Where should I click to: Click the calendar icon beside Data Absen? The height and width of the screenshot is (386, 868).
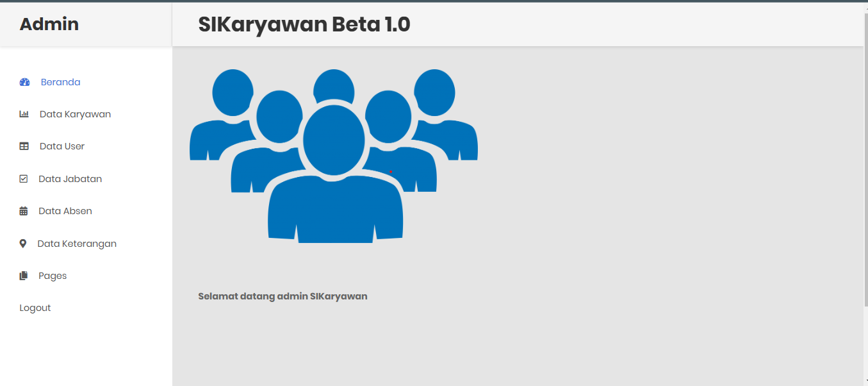[23, 210]
